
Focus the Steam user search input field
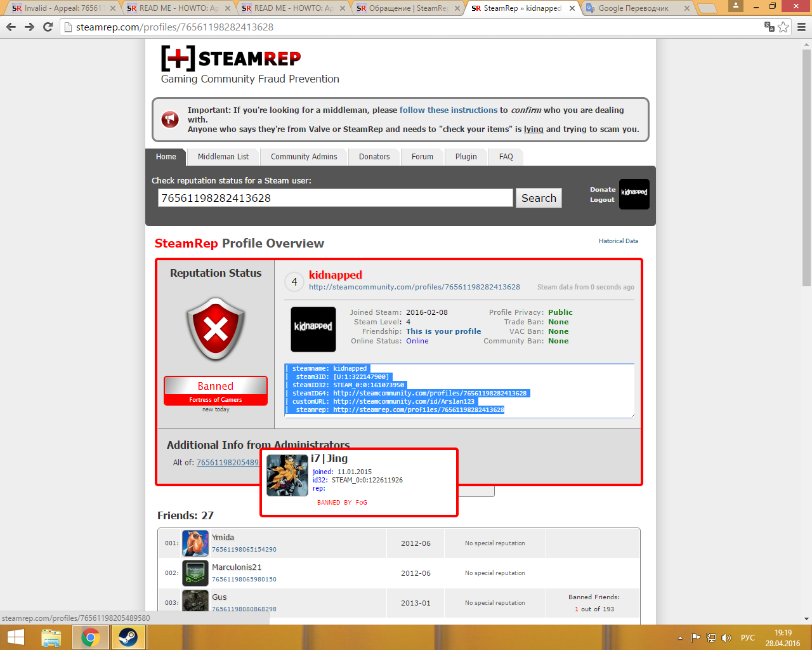click(x=335, y=198)
